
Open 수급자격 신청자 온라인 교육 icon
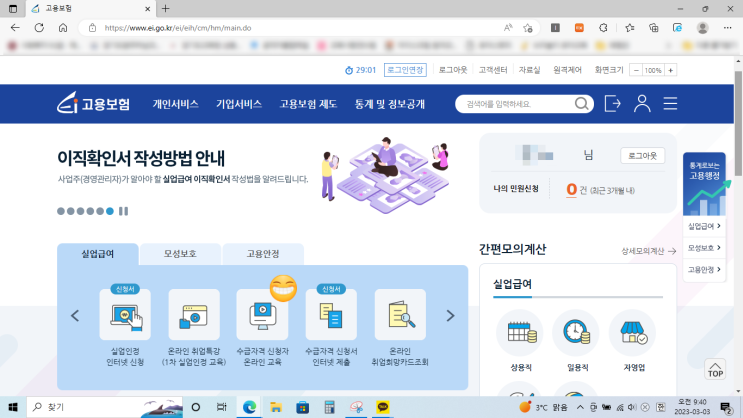point(263,315)
